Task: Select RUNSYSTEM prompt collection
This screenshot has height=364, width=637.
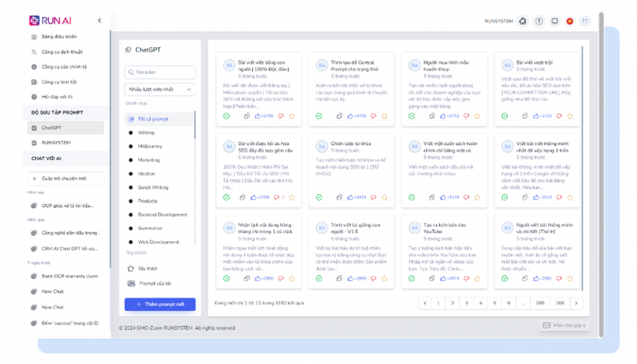Action: pos(56,143)
